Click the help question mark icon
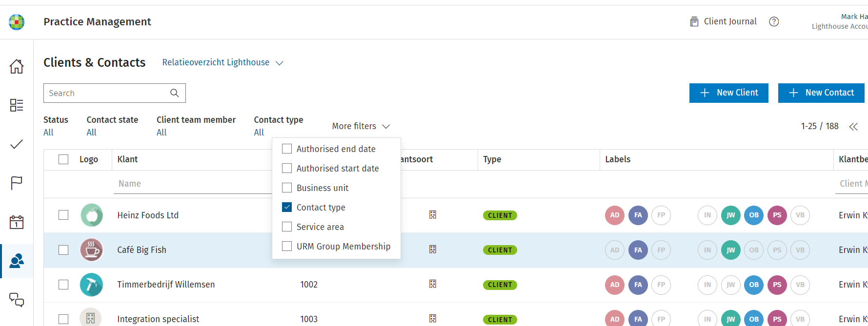This screenshot has height=326, width=868. coord(774,21)
